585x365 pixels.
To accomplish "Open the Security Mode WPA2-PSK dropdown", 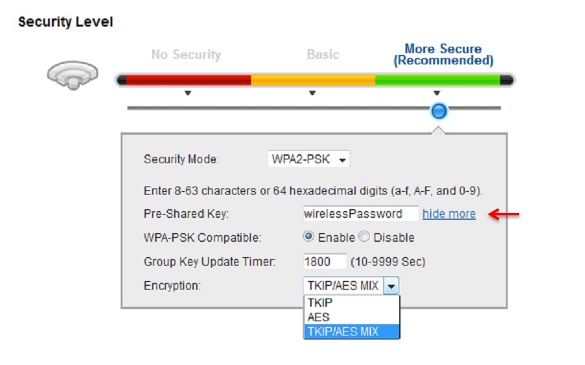I will (x=309, y=159).
